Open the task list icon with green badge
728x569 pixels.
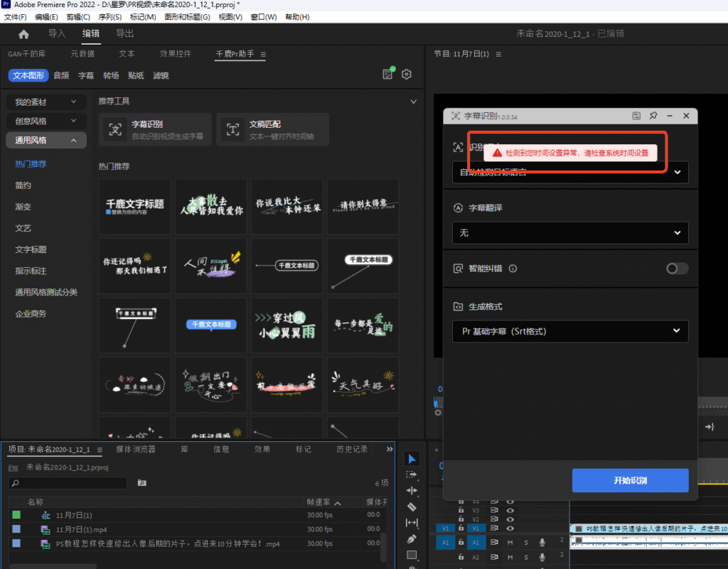[x=387, y=75]
